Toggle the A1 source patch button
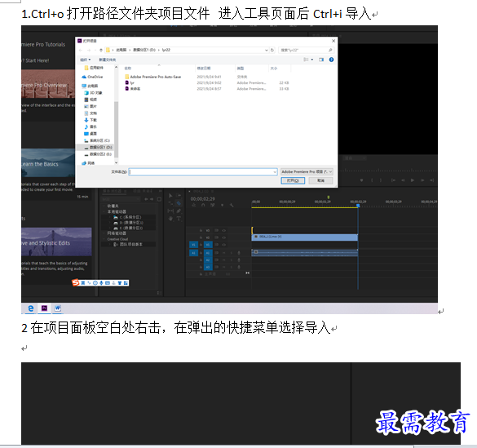 [x=193, y=253]
